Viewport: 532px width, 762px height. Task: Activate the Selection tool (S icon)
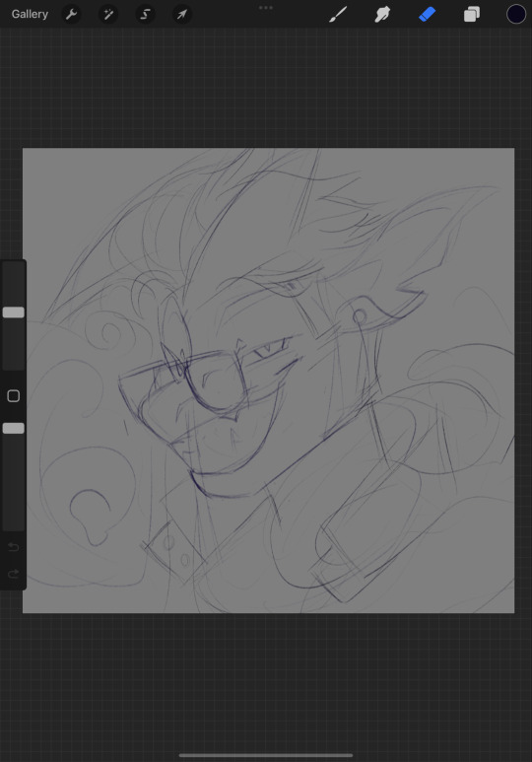(x=145, y=14)
